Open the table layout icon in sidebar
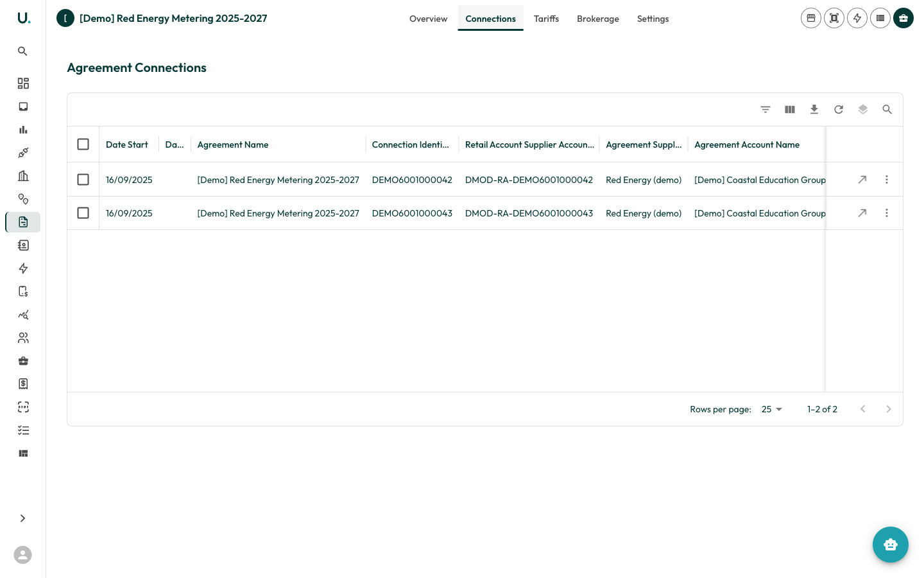 point(23,453)
